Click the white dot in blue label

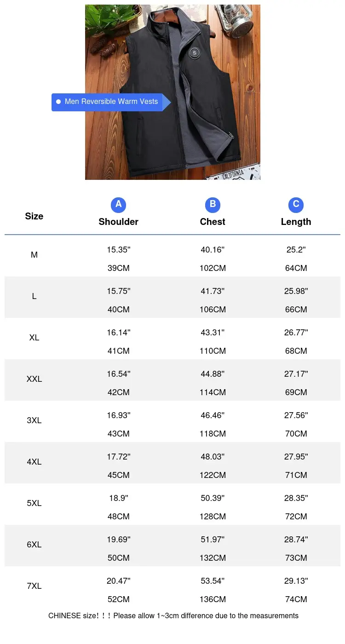pos(58,102)
